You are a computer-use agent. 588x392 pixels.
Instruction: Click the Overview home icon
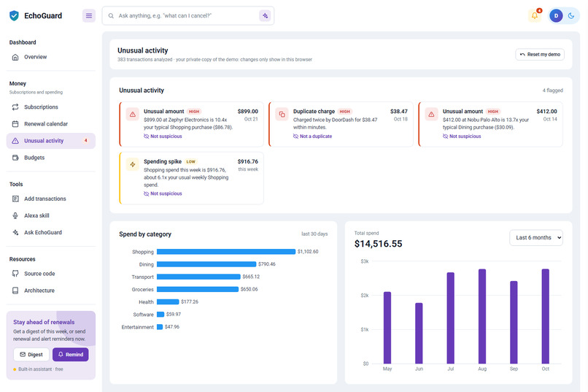click(x=15, y=57)
